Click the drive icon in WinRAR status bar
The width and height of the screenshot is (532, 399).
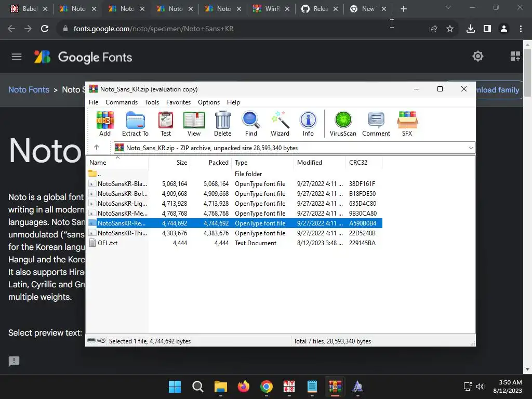click(x=91, y=341)
